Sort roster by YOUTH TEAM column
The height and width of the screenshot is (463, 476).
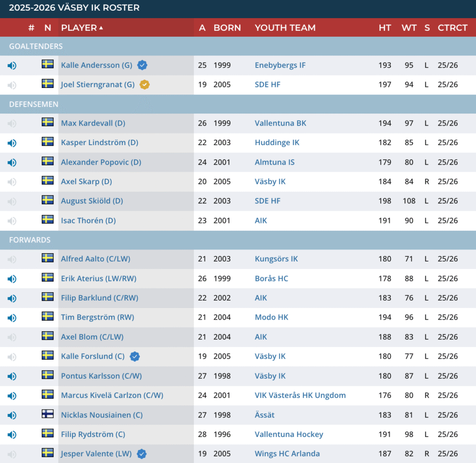click(285, 27)
